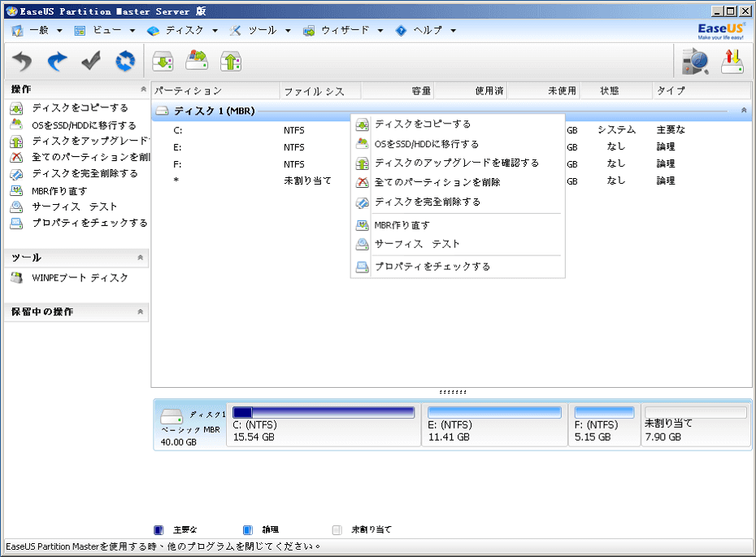This screenshot has height=557, width=756.
Task: Select the C: partition row in list
Action: point(451,130)
